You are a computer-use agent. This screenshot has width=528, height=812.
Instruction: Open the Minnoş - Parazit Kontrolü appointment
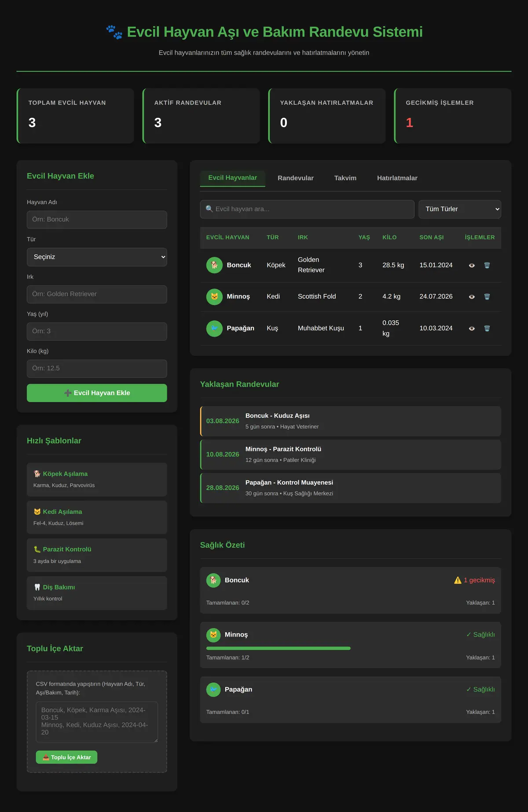click(351, 454)
